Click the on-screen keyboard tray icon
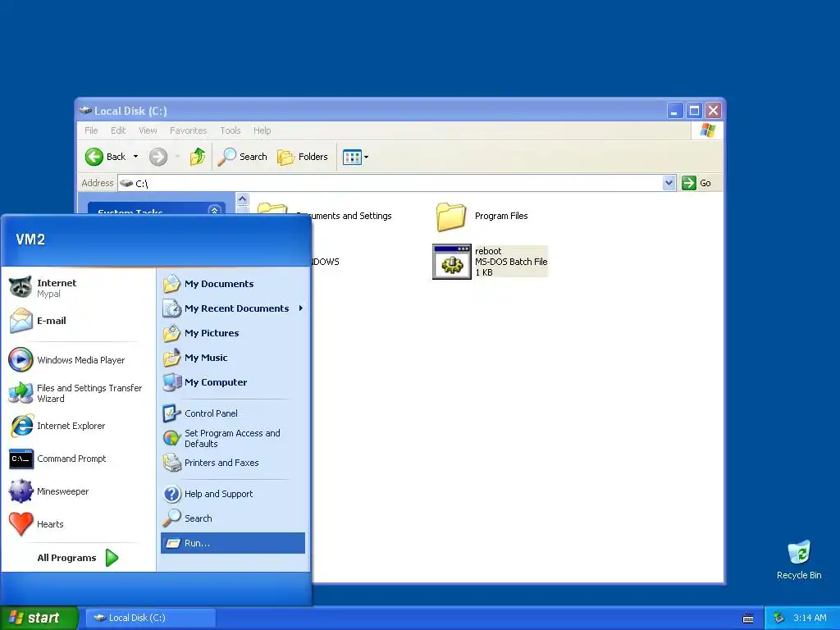 click(748, 619)
